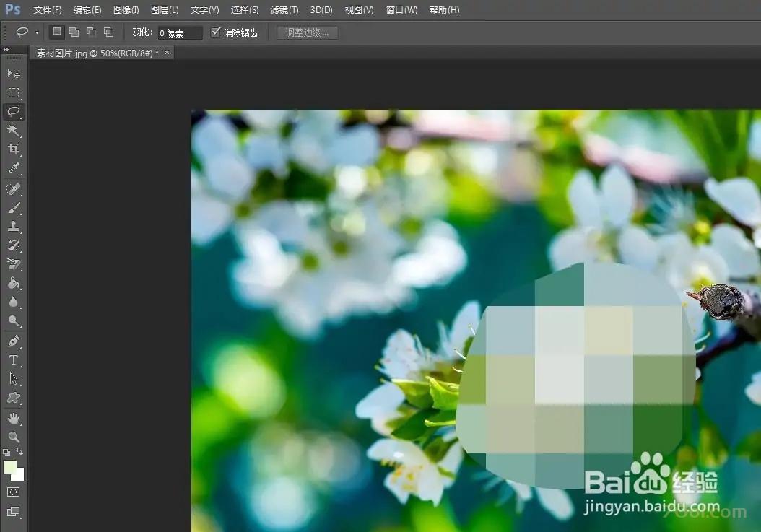Select the Zoom tool
Image resolution: width=761 pixels, height=532 pixels.
click(x=14, y=437)
